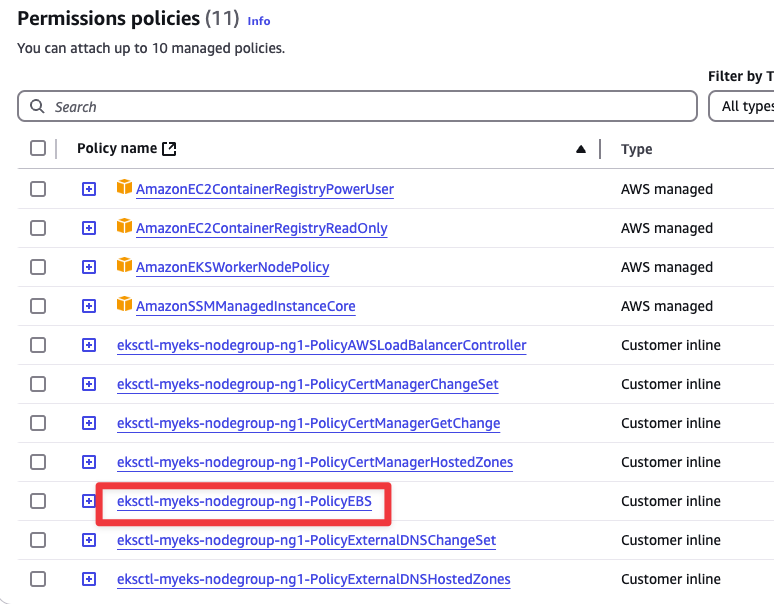Image resolution: width=774 pixels, height=604 pixels.
Task: Sort by Policy name using the arrow
Action: 581,149
